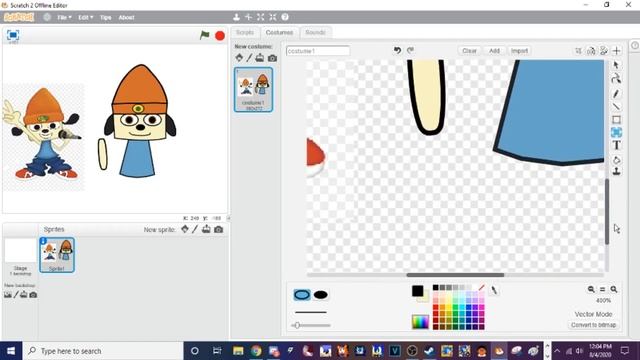This screenshot has width=640, height=360.
Task: Pick the eyedropper color picker
Action: tap(494, 290)
